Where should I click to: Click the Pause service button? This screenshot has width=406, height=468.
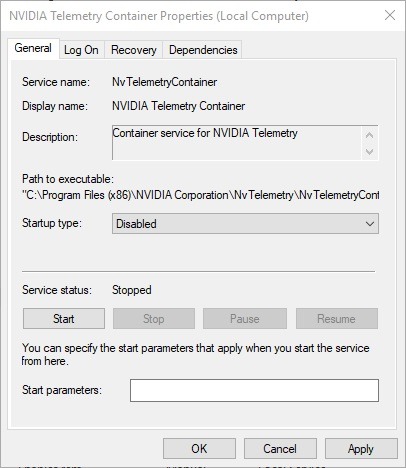click(245, 319)
